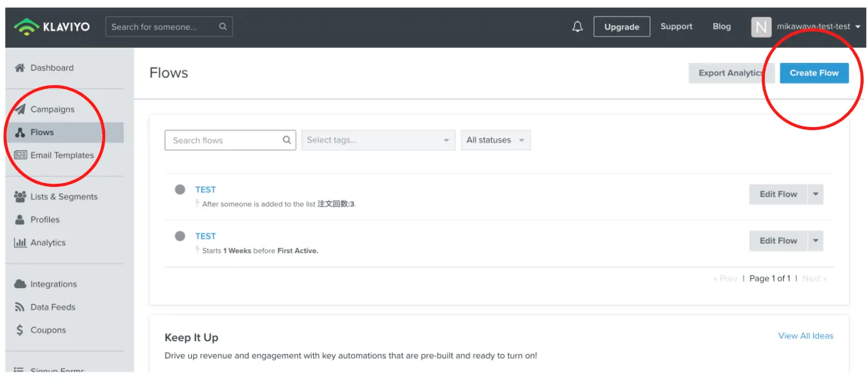Click the Analytics bar chart icon
This screenshot has height=385, width=868.
click(20, 243)
